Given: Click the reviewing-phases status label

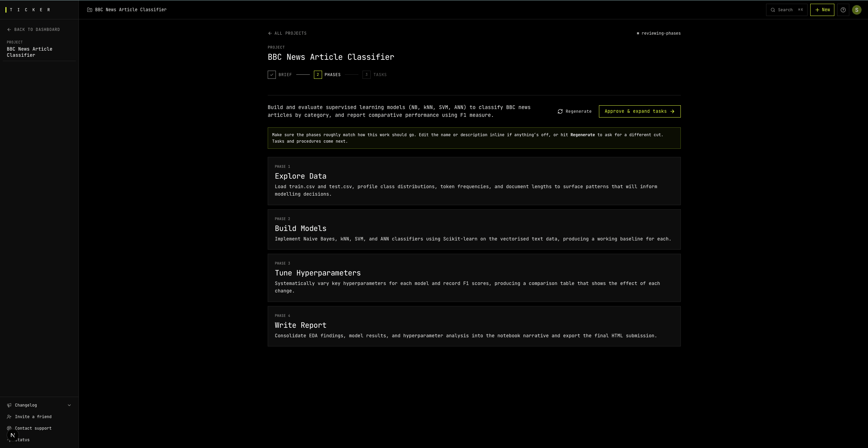Looking at the screenshot, I should (659, 33).
